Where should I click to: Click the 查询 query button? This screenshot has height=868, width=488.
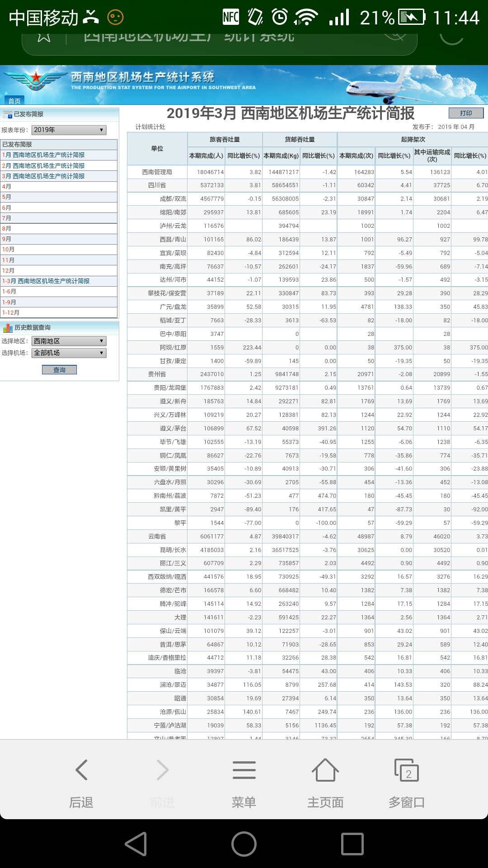[59, 370]
